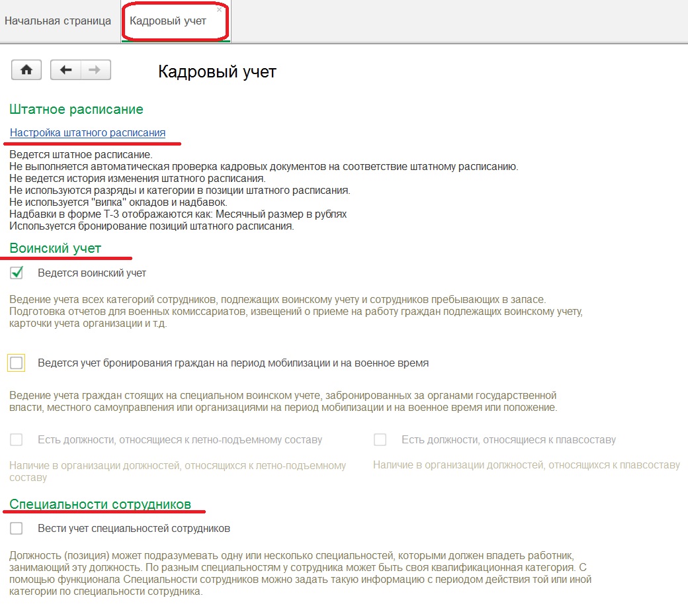Uncheck the Ведется воинский учет checkbox

[17, 273]
